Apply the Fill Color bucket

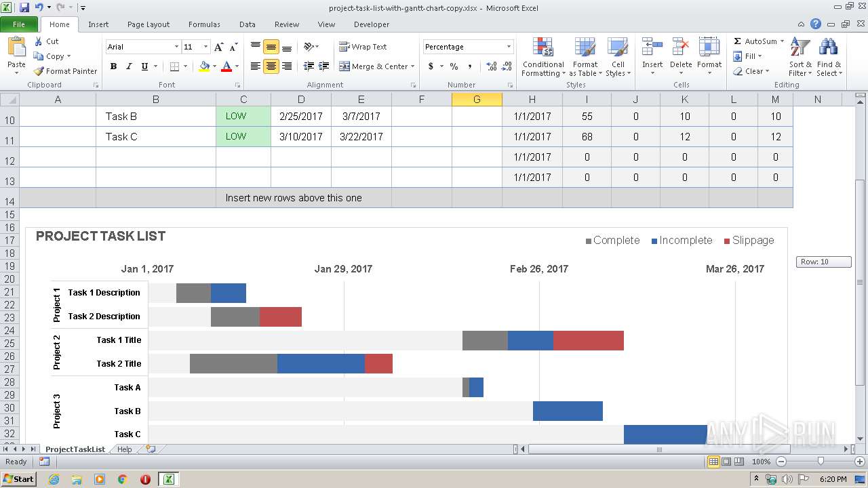pyautogui.click(x=204, y=66)
